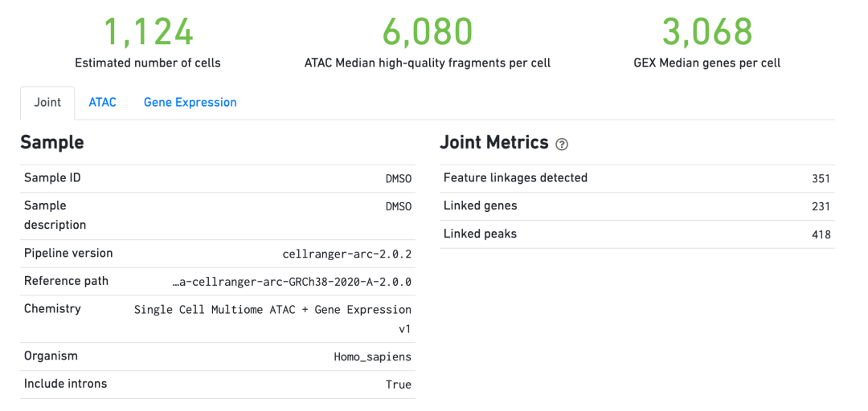Switch to the ATAC tab
This screenshot has height=411, width=868.
pos(102,102)
